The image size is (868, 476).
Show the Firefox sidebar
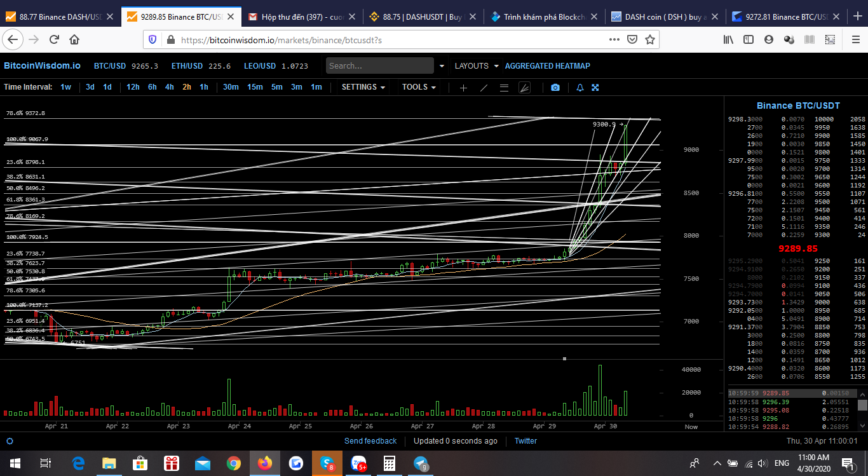[749, 39]
